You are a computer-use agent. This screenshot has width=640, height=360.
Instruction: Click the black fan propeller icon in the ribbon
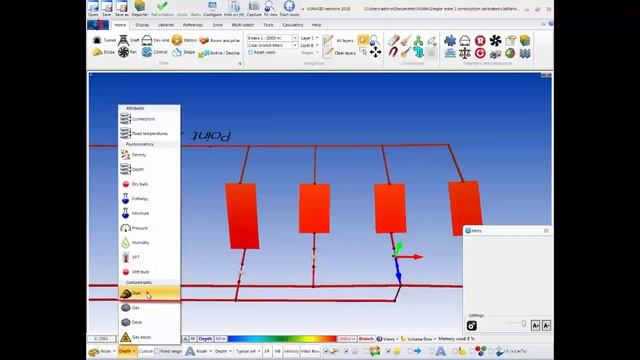pos(495,40)
